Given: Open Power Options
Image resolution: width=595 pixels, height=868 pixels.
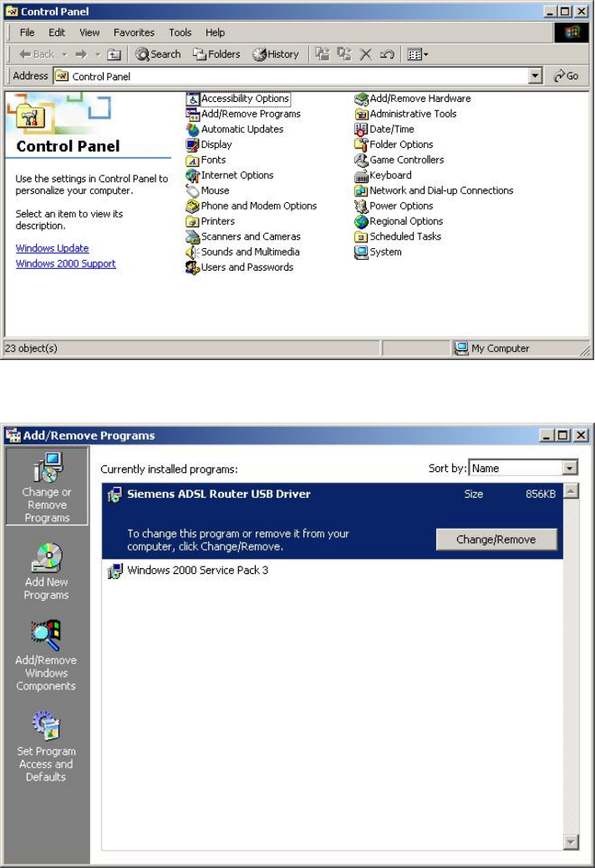Looking at the screenshot, I should pos(394,206).
